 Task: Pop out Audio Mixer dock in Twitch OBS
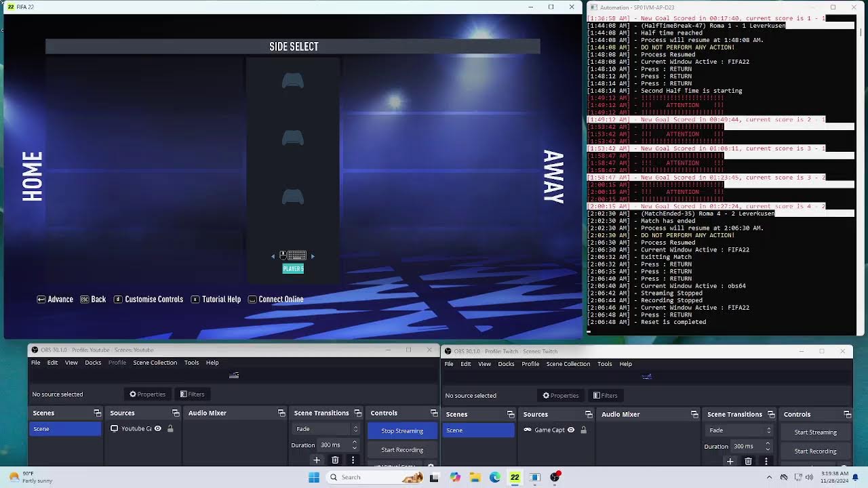tap(694, 414)
